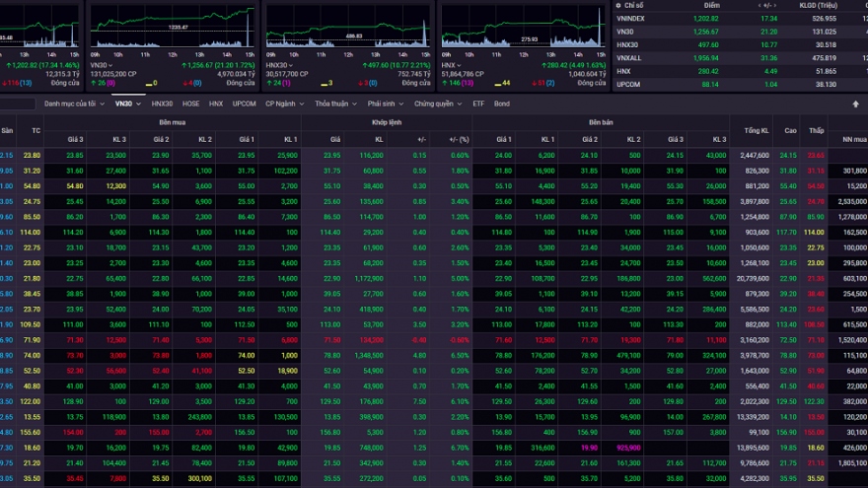Open settings gear beside Chỉ số header
The width and height of the screenshot is (868, 488).
618,5
